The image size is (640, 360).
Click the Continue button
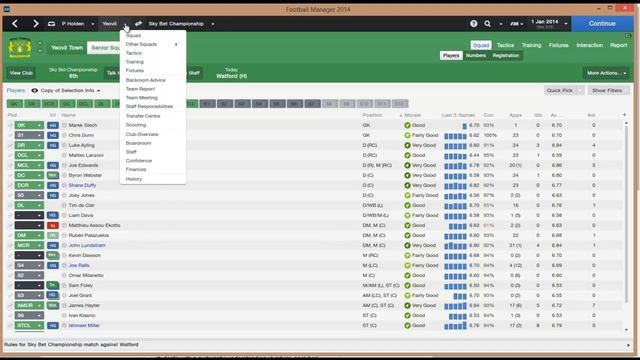602,24
